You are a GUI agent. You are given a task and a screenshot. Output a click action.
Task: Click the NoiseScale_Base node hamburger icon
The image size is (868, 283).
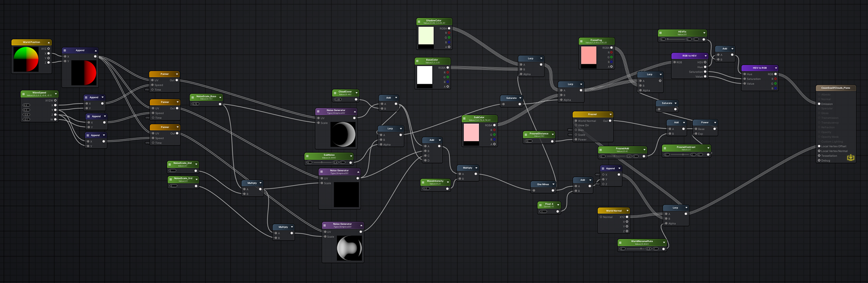(193, 97)
